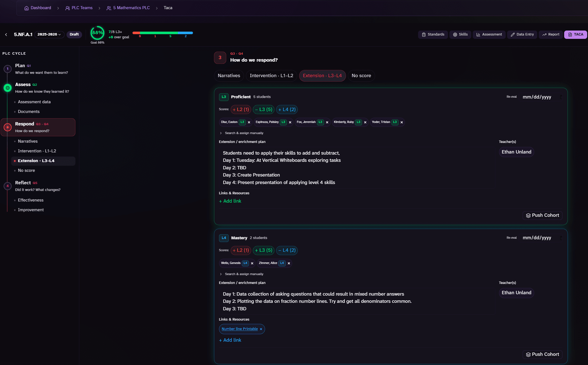Click the back arrow beside 5.NF.A.1

pyautogui.click(x=6, y=34)
